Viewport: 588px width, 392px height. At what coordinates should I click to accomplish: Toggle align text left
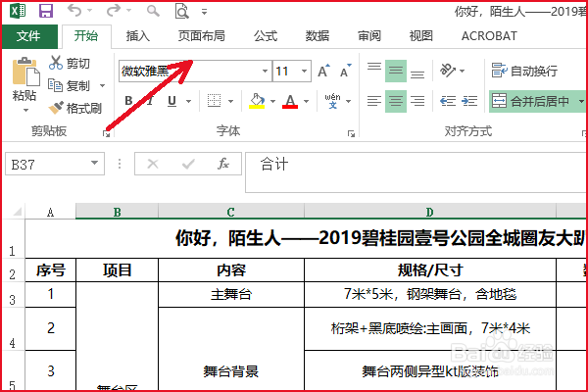point(374,101)
